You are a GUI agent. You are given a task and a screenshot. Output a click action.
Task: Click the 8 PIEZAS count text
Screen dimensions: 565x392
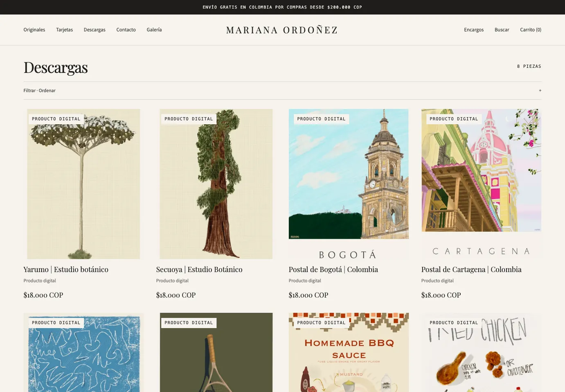529,66
